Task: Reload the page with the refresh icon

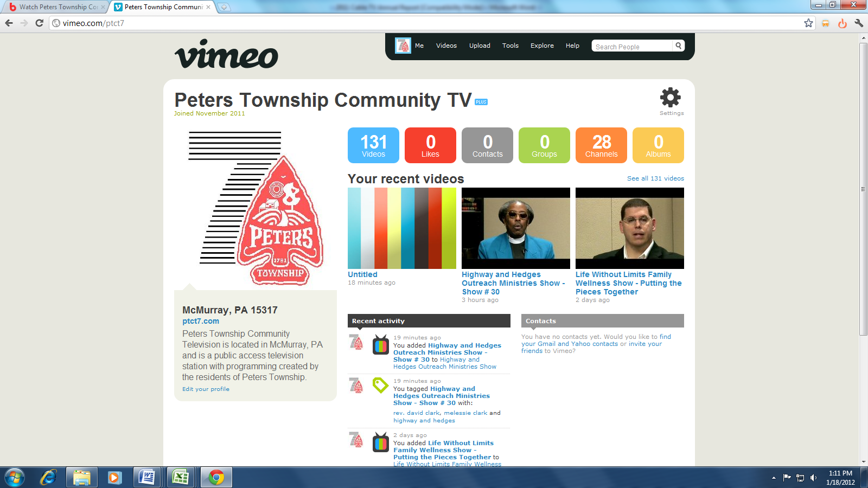Action: pyautogui.click(x=39, y=23)
